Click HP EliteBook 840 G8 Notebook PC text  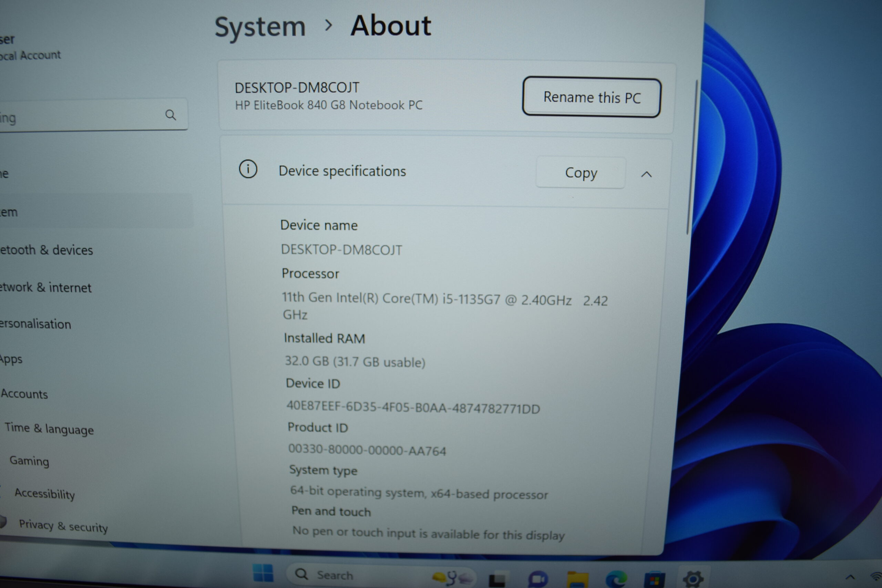click(x=328, y=105)
